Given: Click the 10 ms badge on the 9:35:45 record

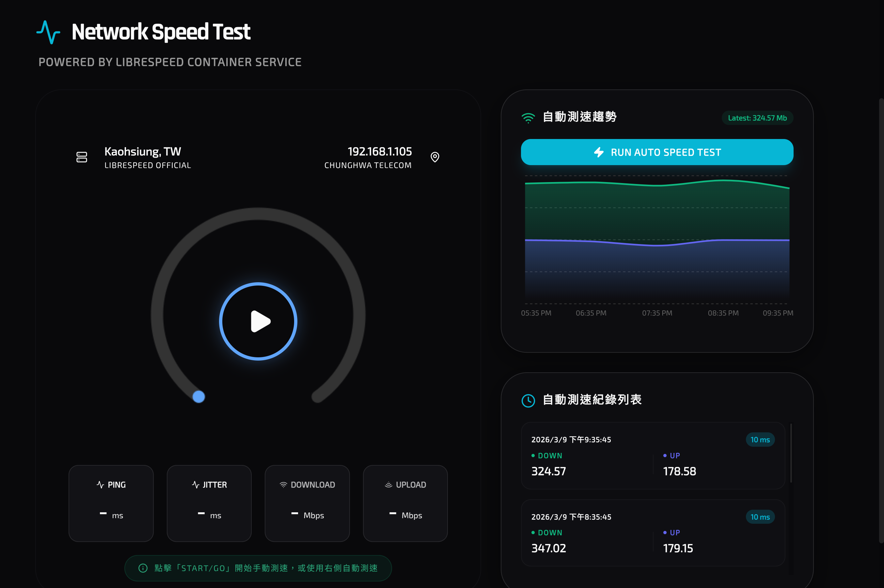Looking at the screenshot, I should coord(760,440).
